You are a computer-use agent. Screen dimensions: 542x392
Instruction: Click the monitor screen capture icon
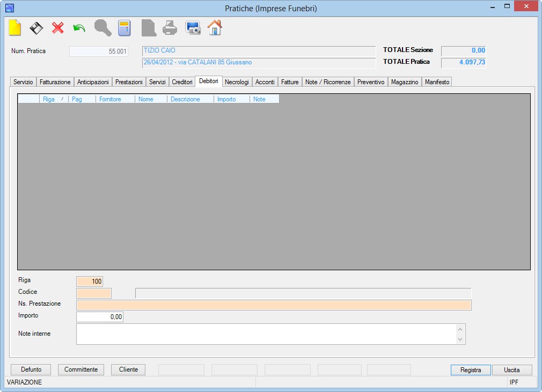pyautogui.click(x=193, y=28)
